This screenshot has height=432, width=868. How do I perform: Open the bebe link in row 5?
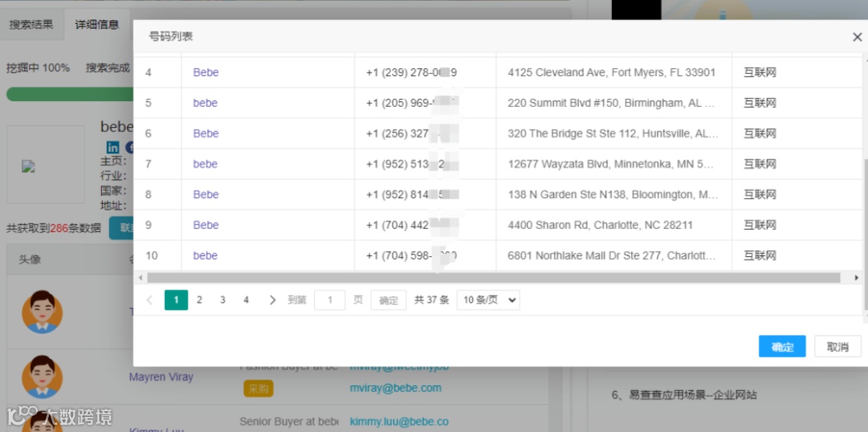point(205,103)
